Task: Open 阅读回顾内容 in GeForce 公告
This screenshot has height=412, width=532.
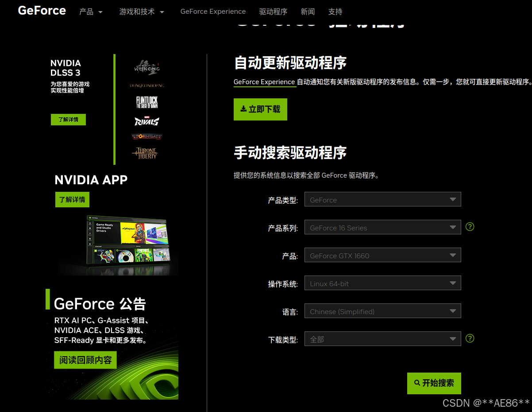Action: (x=85, y=360)
